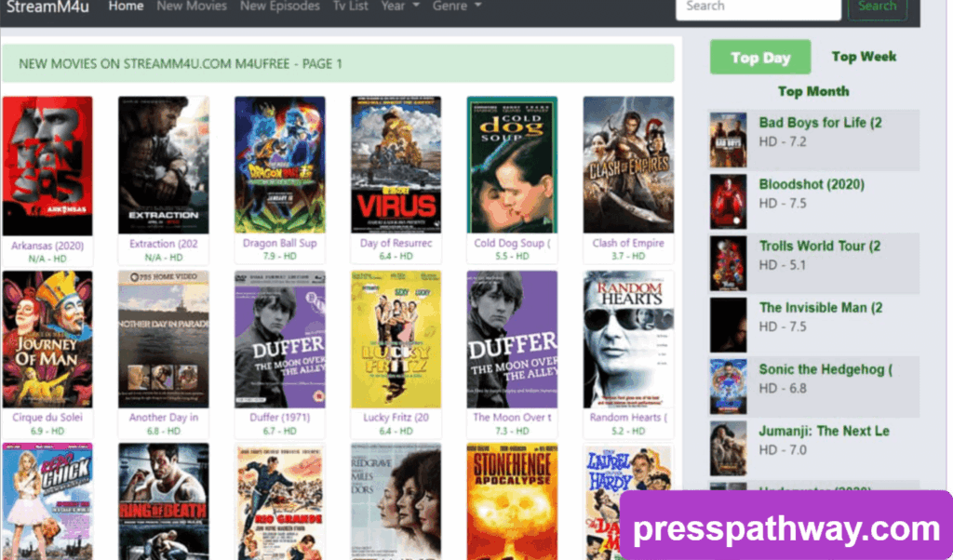Click the Invisible Man sidebar thumbnail
This screenshot has height=560, width=953.
pyautogui.click(x=728, y=325)
